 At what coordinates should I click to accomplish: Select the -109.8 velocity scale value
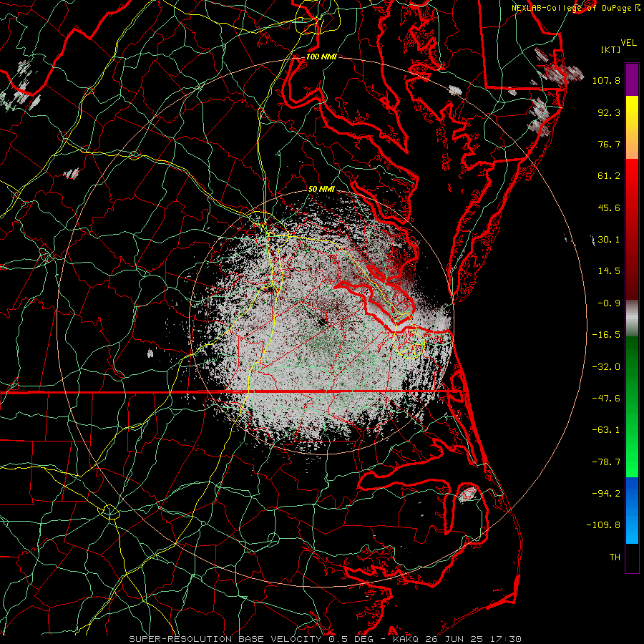[x=604, y=525]
